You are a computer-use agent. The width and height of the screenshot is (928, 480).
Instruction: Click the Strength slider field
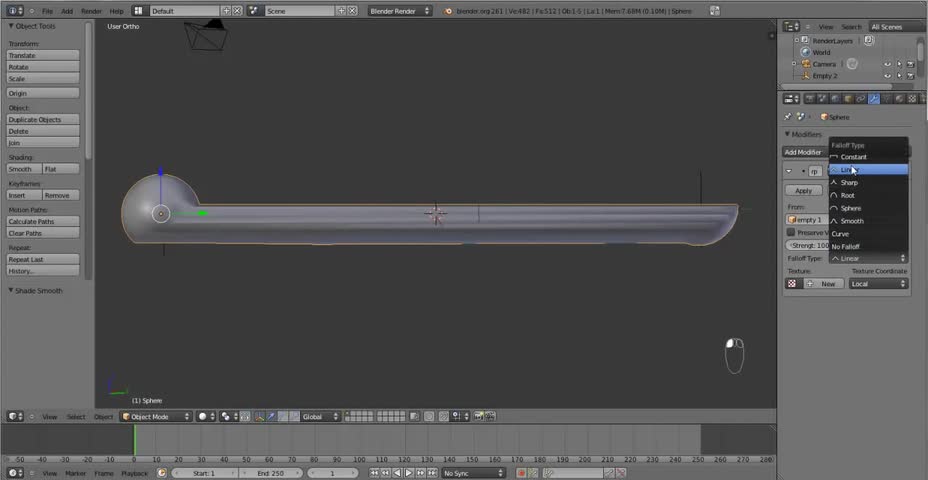[807, 245]
